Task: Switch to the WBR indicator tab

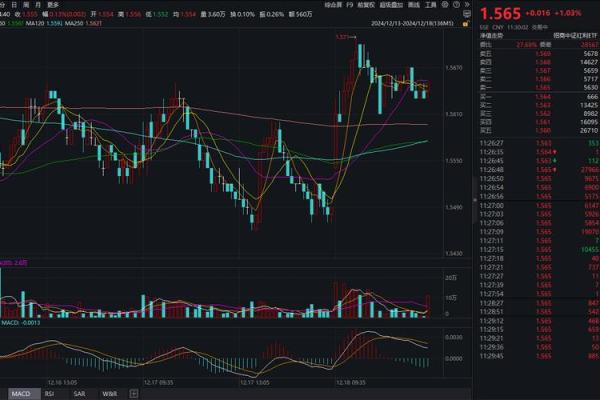Action: 109,393
